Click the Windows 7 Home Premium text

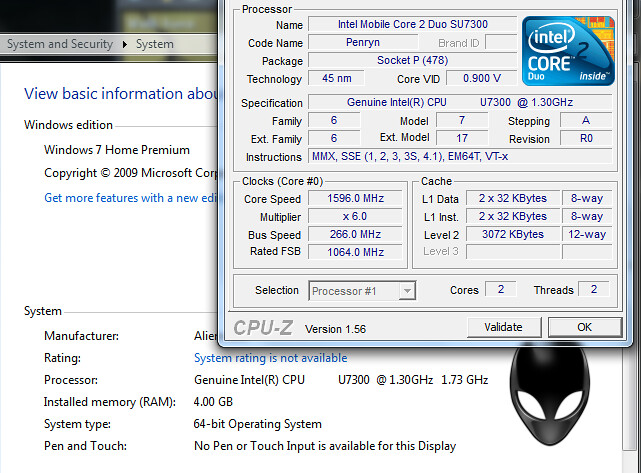point(117,150)
